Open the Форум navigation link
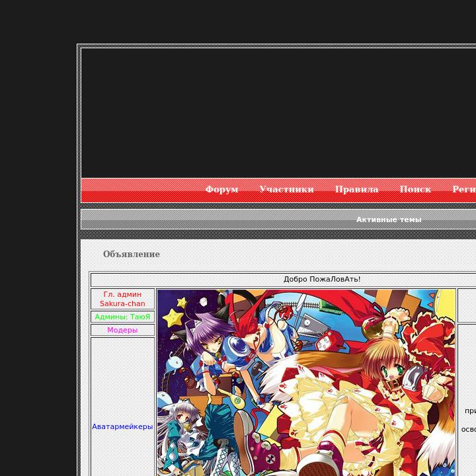Viewport: 476px width, 476px height. tap(222, 189)
